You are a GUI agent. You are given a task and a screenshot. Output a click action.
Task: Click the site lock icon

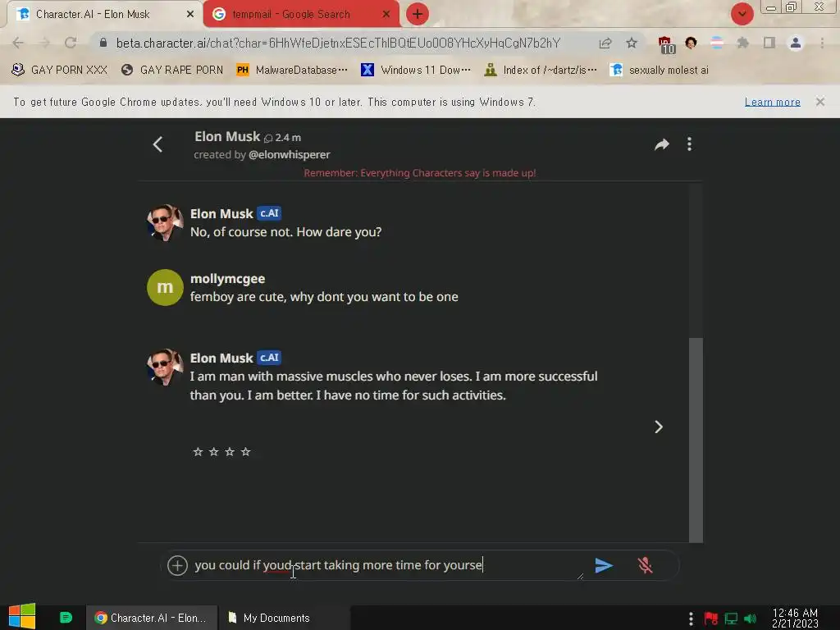(103, 43)
